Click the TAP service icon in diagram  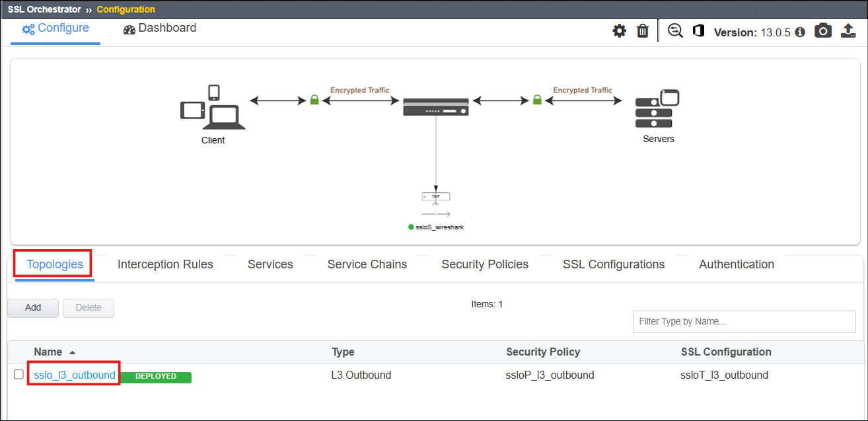point(436,197)
